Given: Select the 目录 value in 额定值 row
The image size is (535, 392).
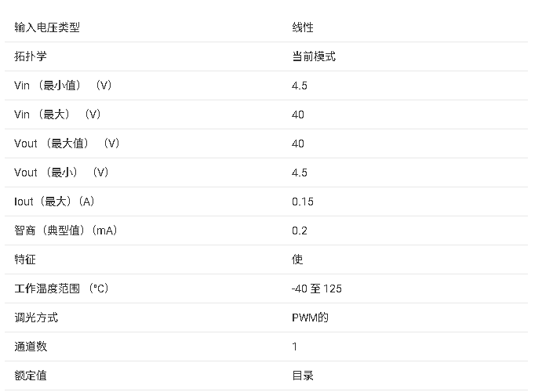Looking at the screenshot, I should tap(303, 376).
